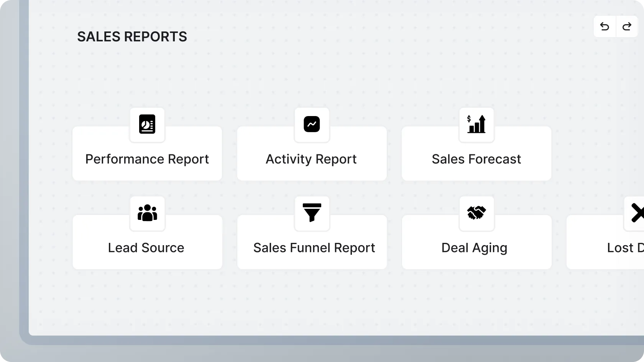Image resolution: width=644 pixels, height=362 pixels.
Task: Click the Activity Report trend line icon
Action: (x=312, y=124)
